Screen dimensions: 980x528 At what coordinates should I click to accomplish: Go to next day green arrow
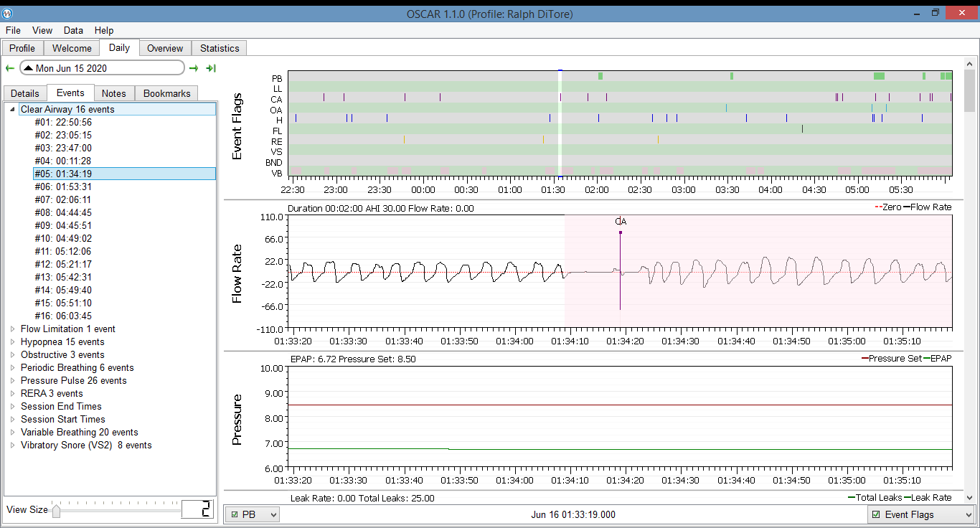pyautogui.click(x=194, y=68)
